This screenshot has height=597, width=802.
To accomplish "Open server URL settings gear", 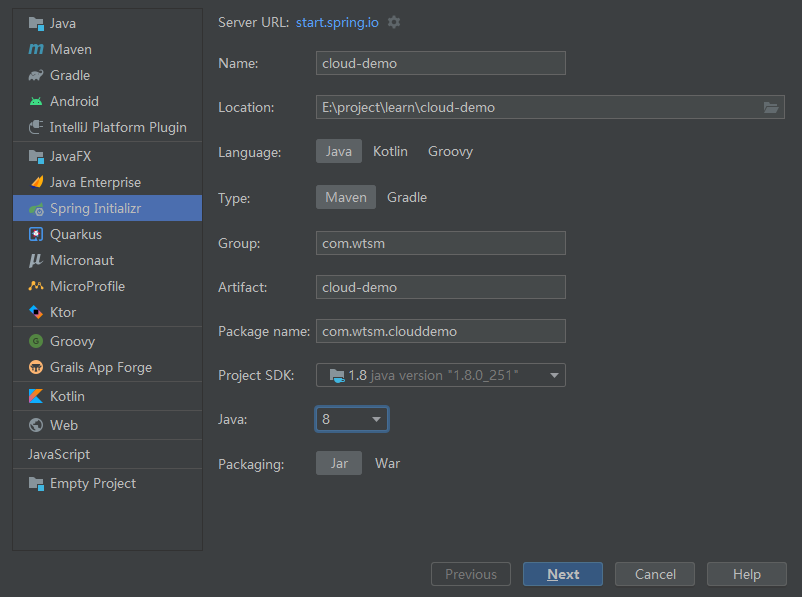I will 394,22.
